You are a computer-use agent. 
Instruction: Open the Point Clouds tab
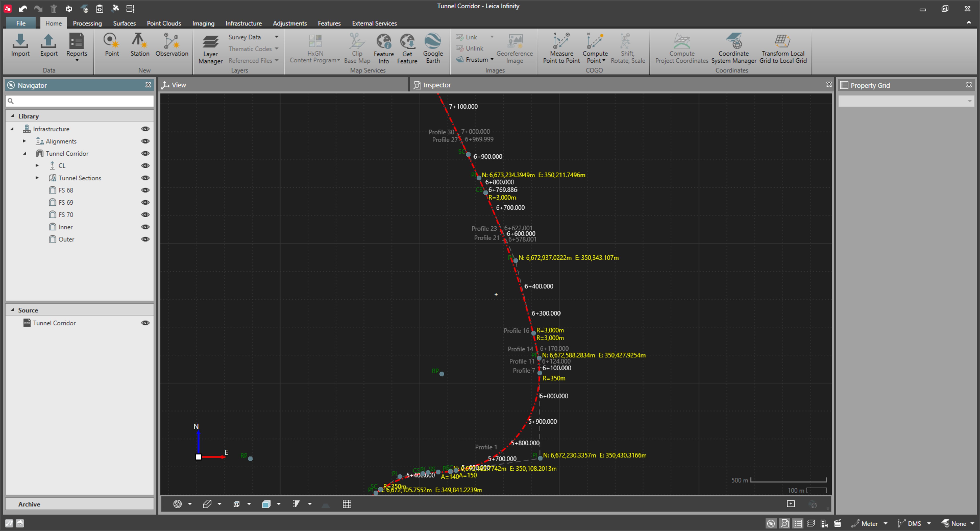coord(164,23)
